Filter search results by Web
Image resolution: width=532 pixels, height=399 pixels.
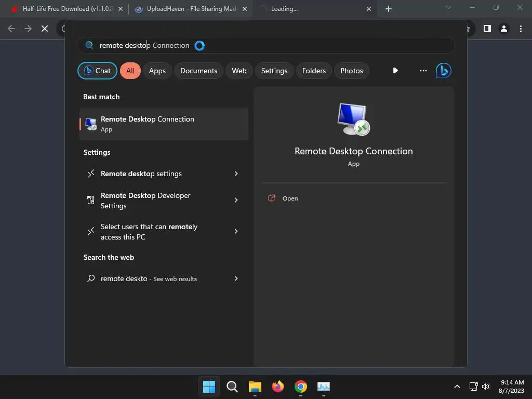tap(239, 71)
